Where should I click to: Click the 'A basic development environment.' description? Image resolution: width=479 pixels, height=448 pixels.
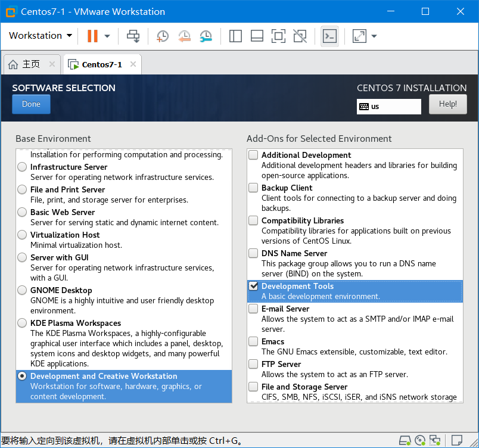(x=321, y=296)
